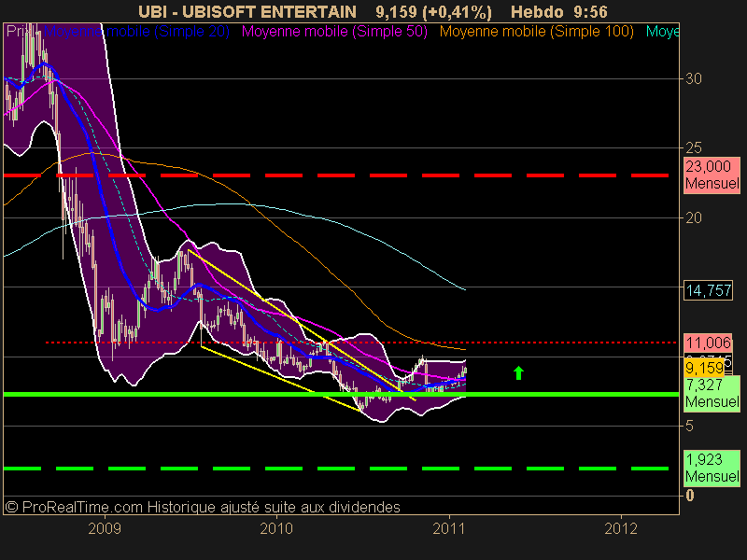Click the cyan 14,757 price label
The image size is (747, 560).
click(x=709, y=290)
